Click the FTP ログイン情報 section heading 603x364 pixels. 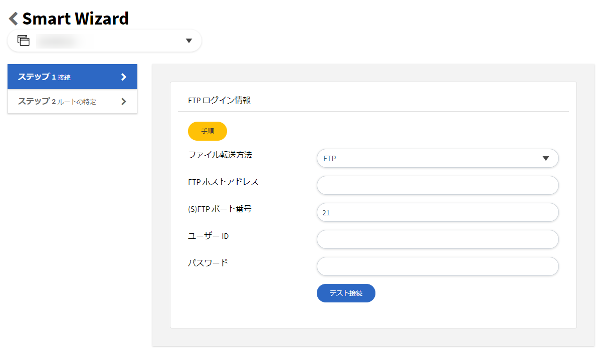219,100
